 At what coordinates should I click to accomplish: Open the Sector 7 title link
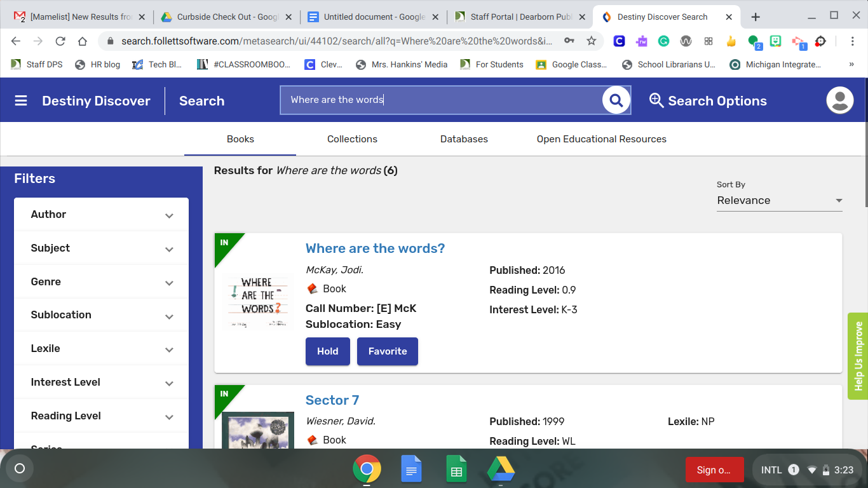332,400
